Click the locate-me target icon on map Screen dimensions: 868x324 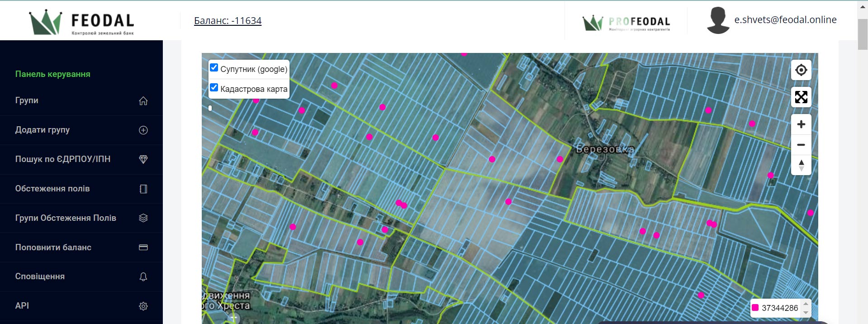(x=801, y=70)
